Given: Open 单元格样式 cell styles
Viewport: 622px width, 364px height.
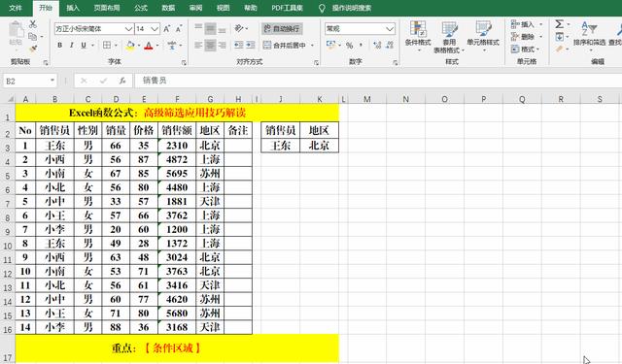Looking at the screenshot, I should (483, 37).
